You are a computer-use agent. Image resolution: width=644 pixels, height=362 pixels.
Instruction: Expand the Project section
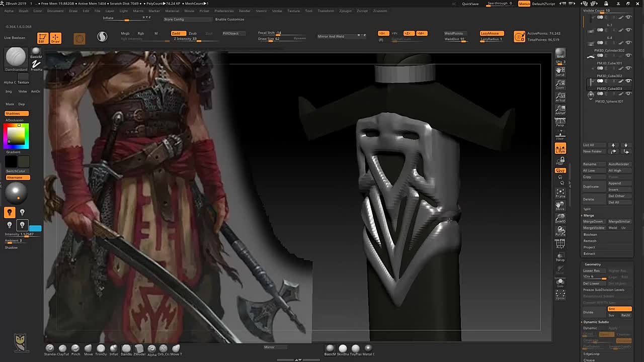(589, 247)
